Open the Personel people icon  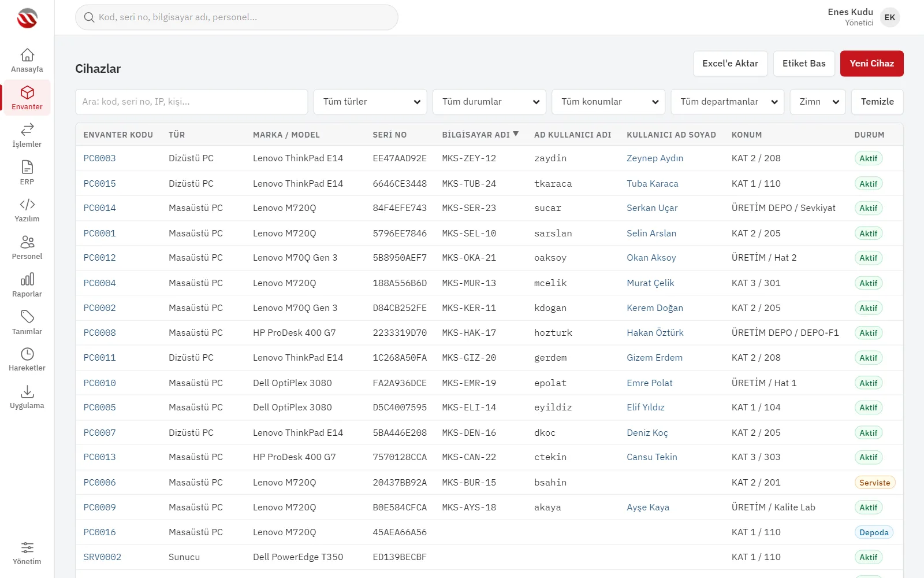click(x=27, y=242)
